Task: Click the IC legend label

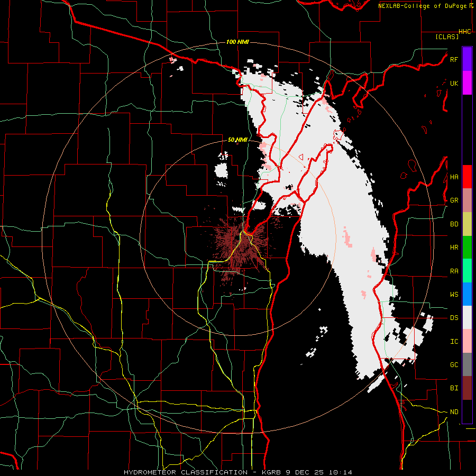Action: pos(454,341)
